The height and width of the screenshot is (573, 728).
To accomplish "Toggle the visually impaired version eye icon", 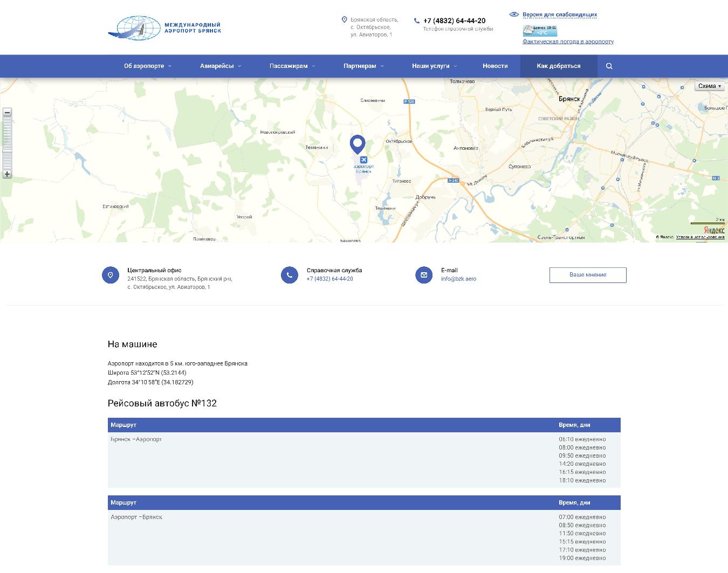I will [514, 15].
